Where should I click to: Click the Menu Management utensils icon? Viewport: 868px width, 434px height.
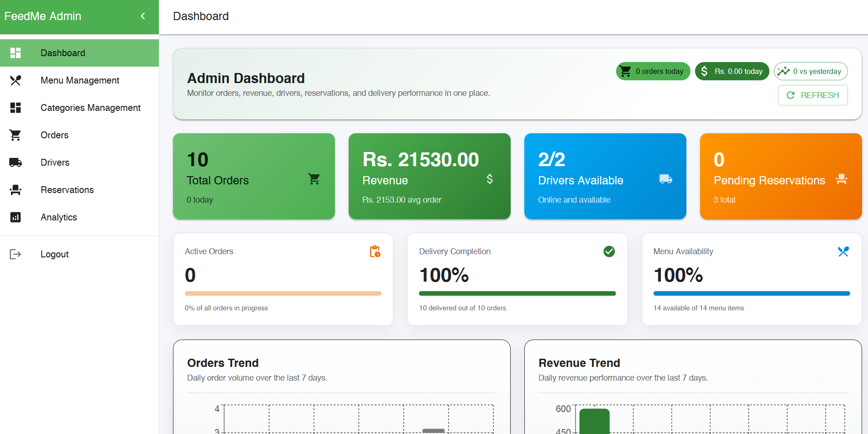pos(16,80)
